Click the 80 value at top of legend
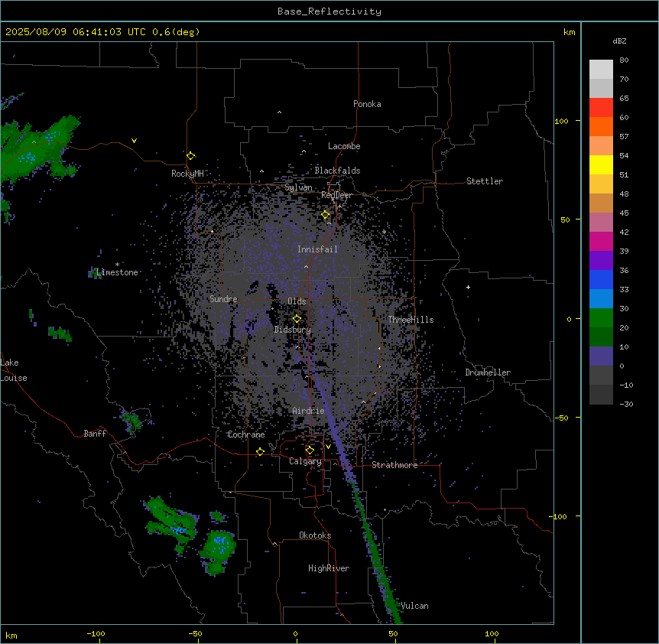659x644 pixels. point(624,60)
